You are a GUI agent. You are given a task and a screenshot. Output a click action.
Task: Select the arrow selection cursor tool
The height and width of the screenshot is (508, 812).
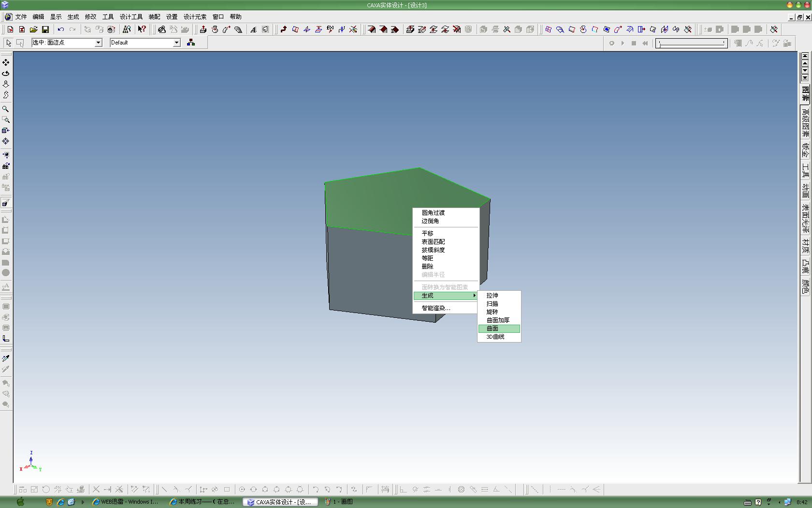pos(8,43)
